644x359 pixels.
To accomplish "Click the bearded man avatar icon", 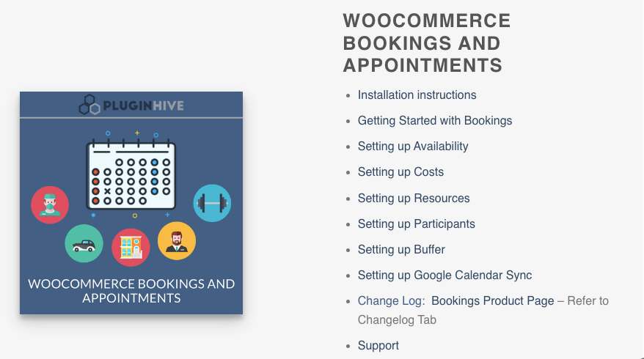I will tap(177, 241).
